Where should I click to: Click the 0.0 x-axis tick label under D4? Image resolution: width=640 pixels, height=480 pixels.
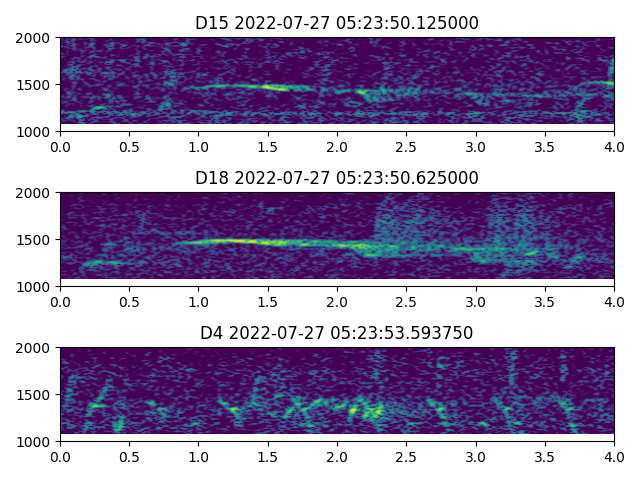click(60, 457)
